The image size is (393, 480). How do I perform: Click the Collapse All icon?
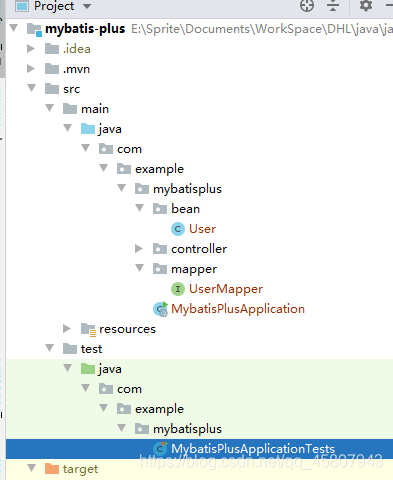tap(333, 6)
